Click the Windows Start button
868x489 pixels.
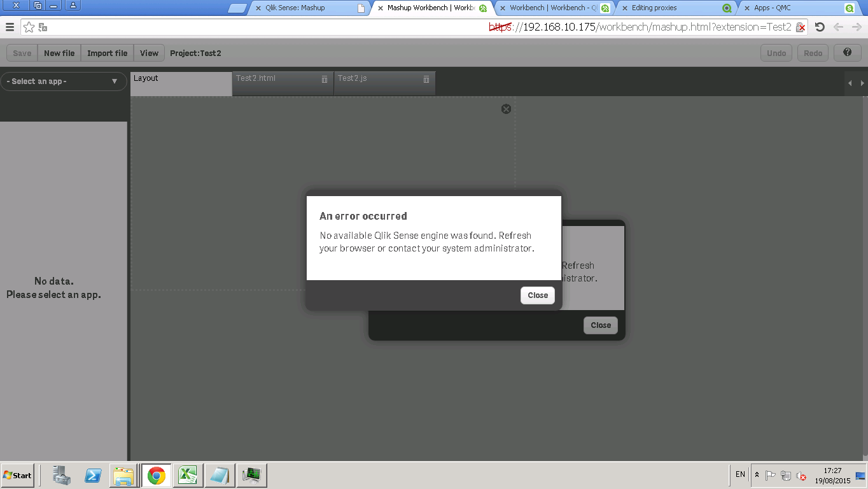pyautogui.click(x=17, y=475)
